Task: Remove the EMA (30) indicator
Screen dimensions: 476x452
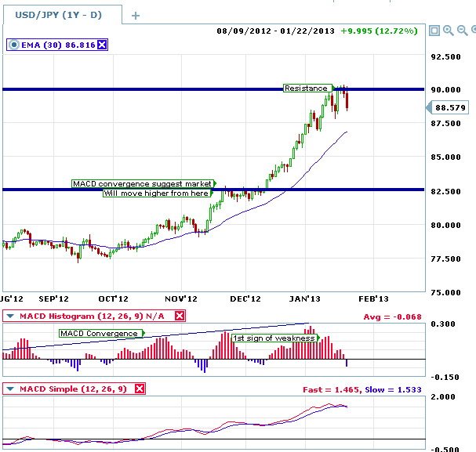Action: tap(102, 45)
